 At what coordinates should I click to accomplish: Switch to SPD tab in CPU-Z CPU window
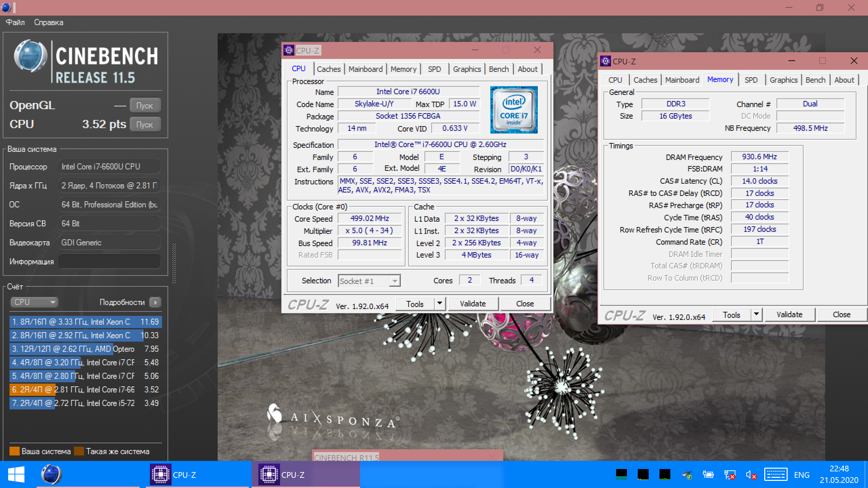434,69
